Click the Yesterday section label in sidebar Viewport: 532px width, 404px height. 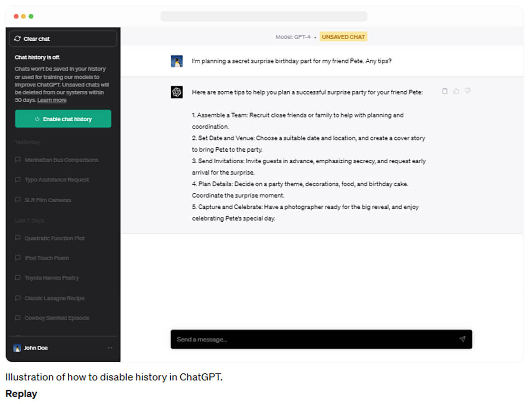[27, 142]
